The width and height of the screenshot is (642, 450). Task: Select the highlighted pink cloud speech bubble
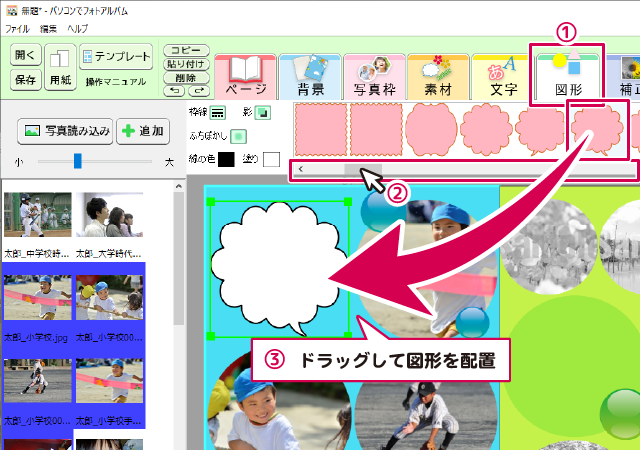pyautogui.click(x=597, y=130)
